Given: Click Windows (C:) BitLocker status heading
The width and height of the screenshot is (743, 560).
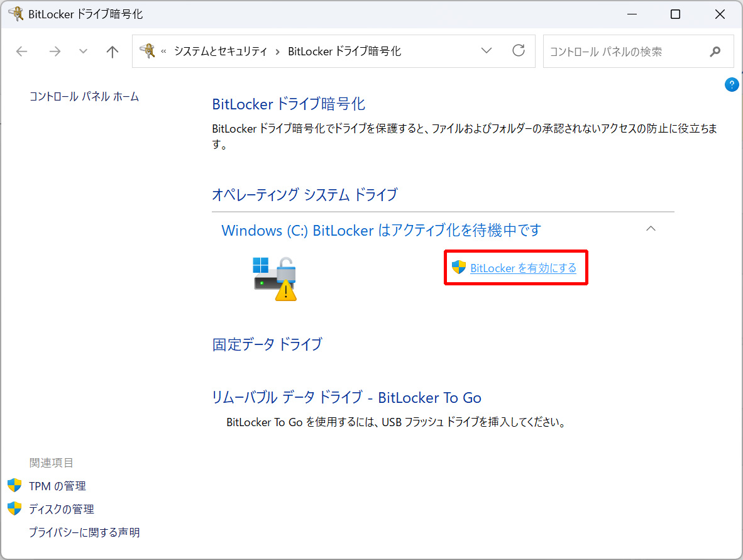Looking at the screenshot, I should tap(382, 230).
